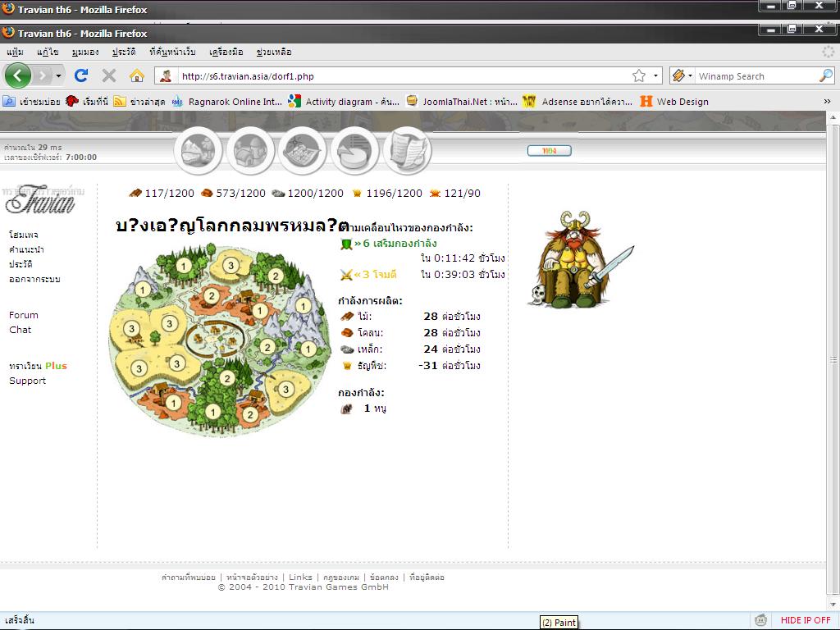Open the Support sidebar link

point(27,381)
